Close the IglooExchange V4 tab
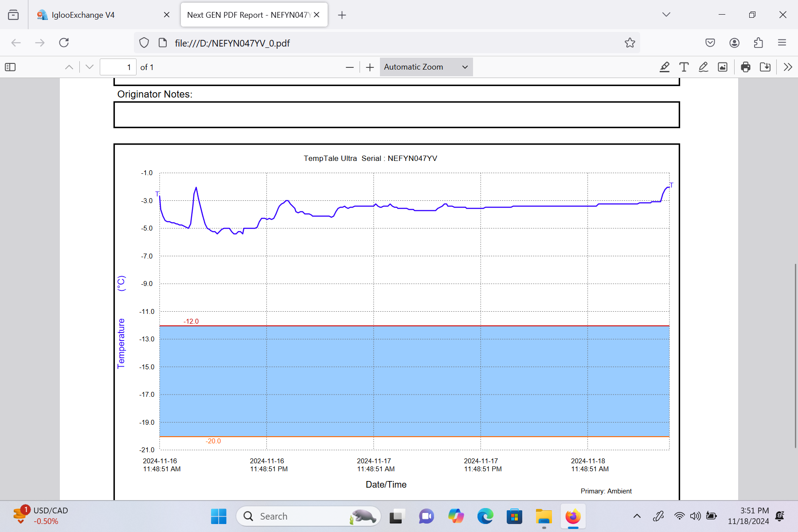 click(167, 15)
